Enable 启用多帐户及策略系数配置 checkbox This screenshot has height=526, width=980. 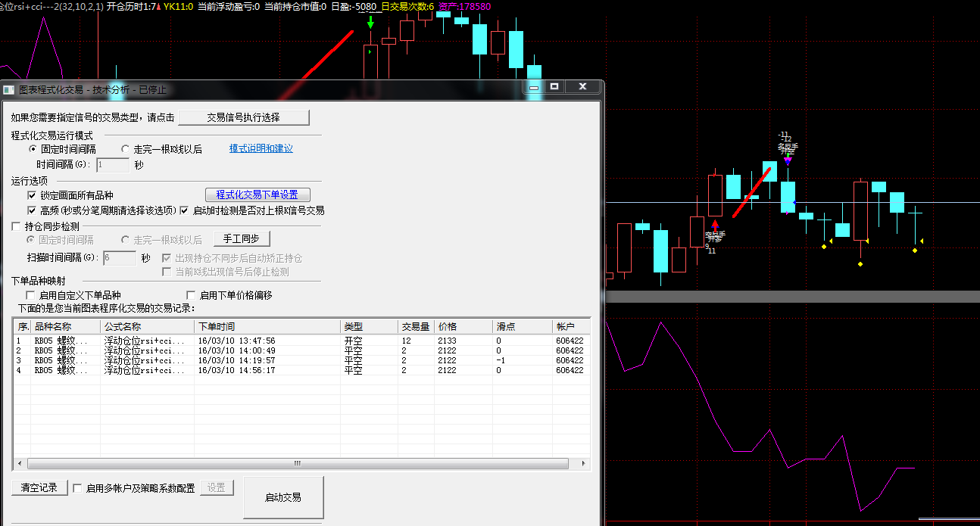(x=77, y=488)
